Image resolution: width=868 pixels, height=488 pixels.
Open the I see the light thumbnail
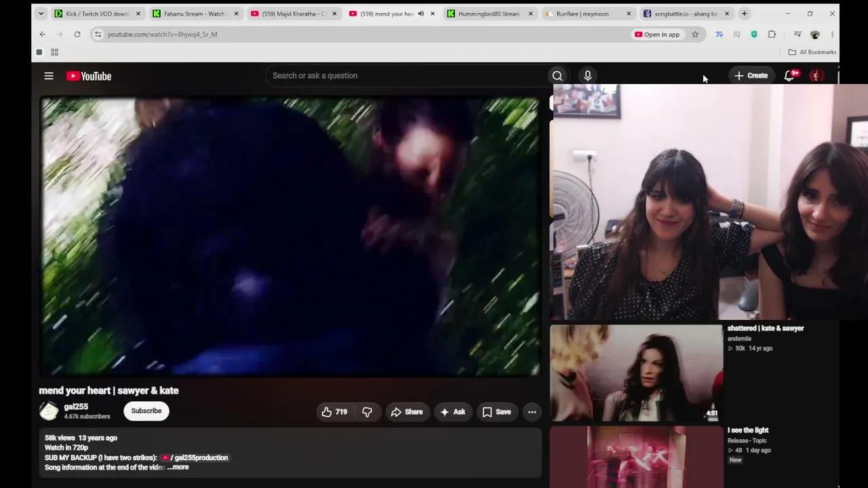coord(636,457)
